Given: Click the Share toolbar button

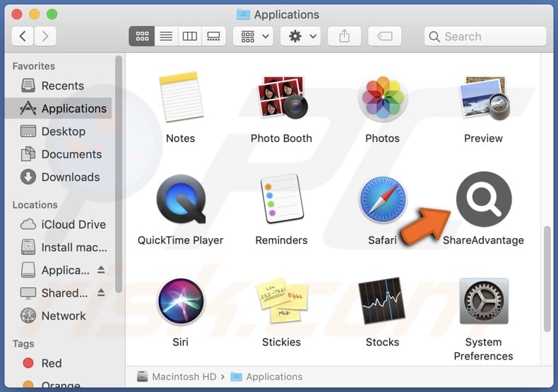Looking at the screenshot, I should [344, 36].
